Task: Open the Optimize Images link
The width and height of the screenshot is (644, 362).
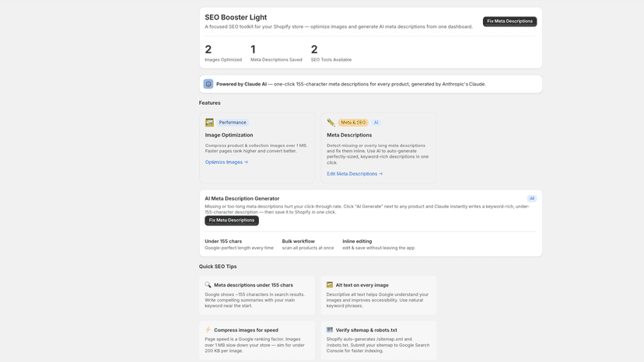Action: click(x=226, y=162)
